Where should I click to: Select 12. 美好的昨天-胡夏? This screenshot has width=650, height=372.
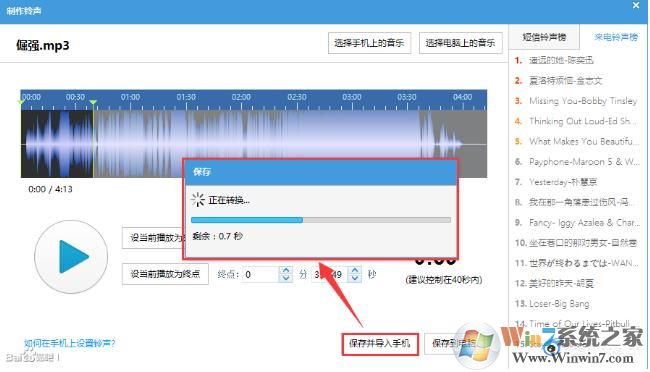pyautogui.click(x=554, y=284)
